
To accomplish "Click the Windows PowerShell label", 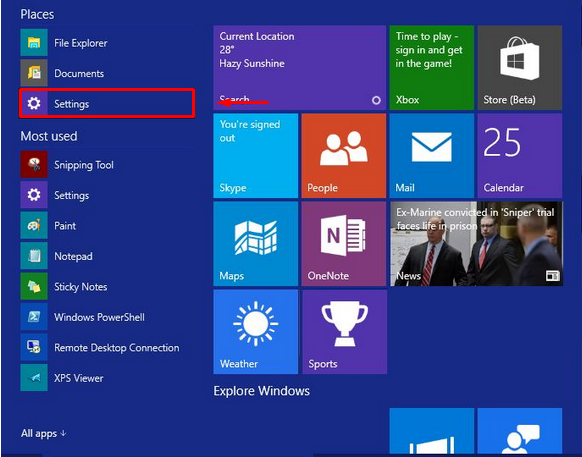I will coord(99,317).
